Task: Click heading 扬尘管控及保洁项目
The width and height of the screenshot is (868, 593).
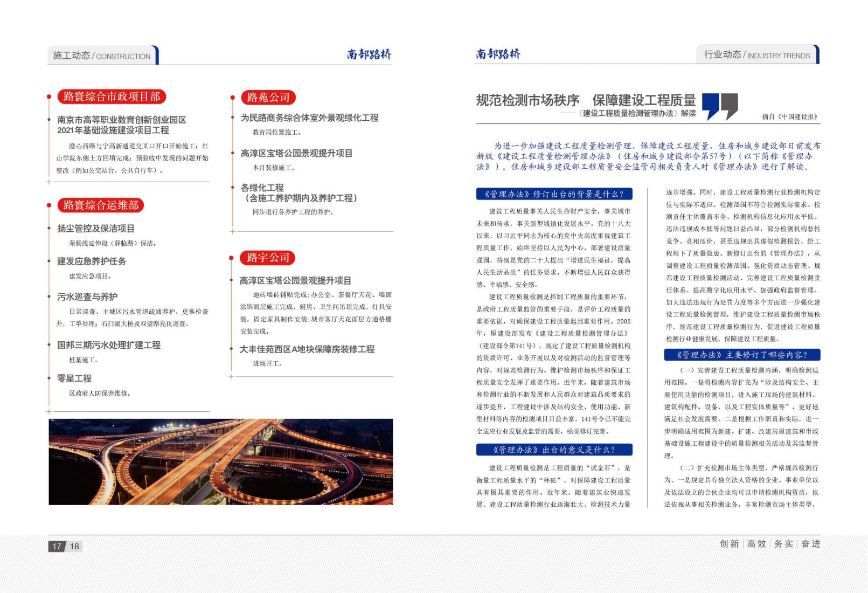Action: point(96,229)
